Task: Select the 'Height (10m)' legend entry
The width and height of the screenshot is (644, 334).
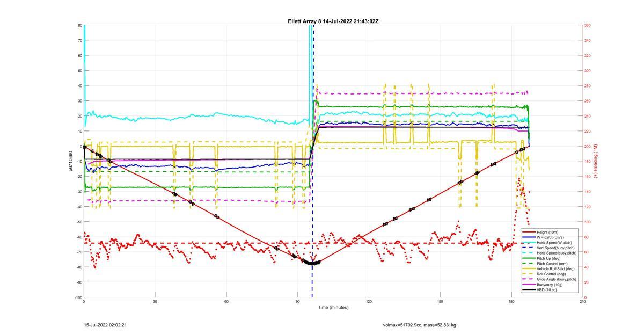Action: click(548, 232)
